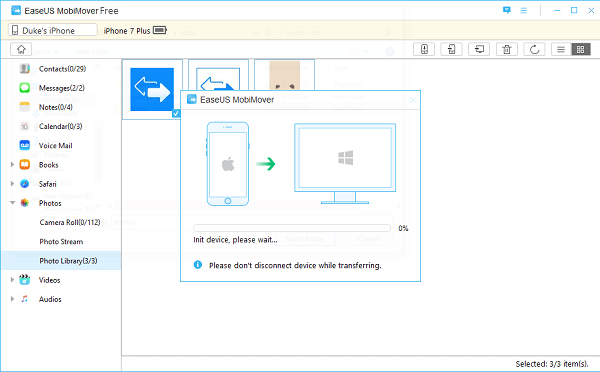The width and height of the screenshot is (600, 372).
Task: Expand the Books tree node
Action: point(12,165)
